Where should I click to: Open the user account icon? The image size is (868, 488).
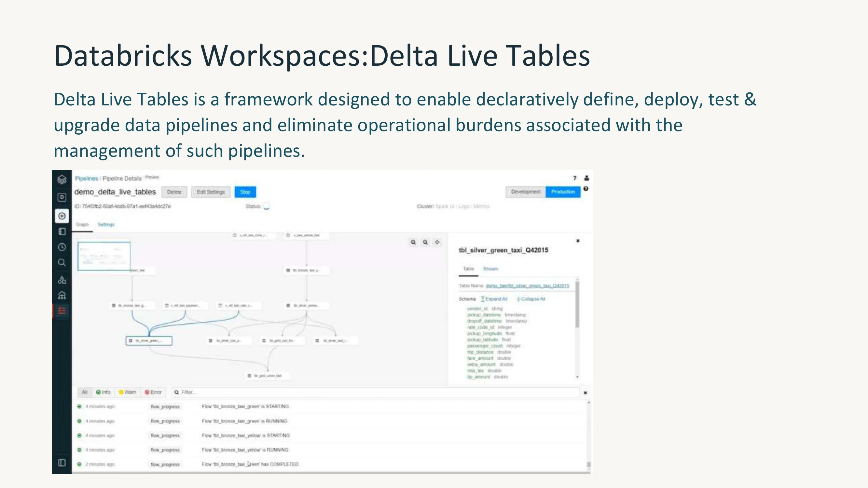[587, 178]
